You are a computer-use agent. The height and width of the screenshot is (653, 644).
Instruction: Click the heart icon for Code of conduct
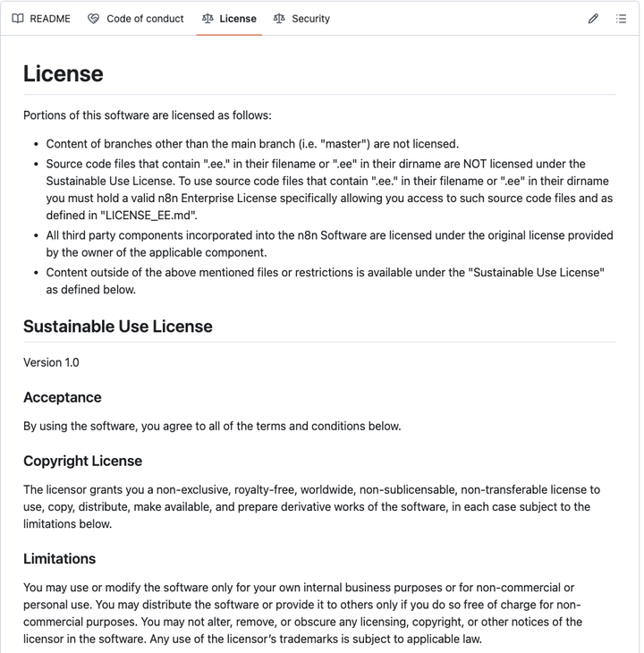(94, 19)
